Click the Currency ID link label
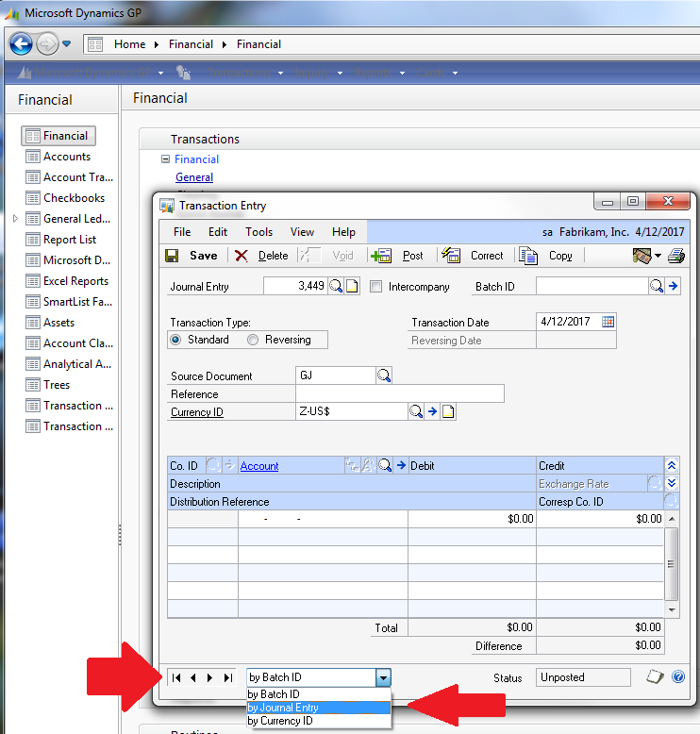This screenshot has width=700, height=734. (x=197, y=412)
